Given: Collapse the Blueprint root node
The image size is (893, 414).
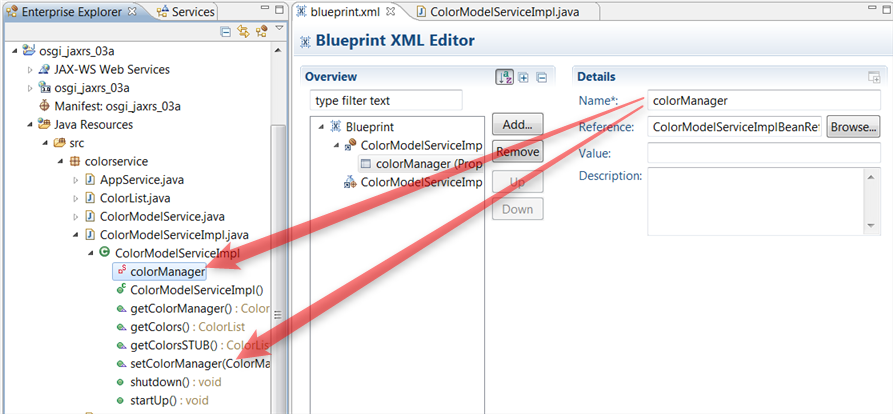Looking at the screenshot, I should point(322,127).
